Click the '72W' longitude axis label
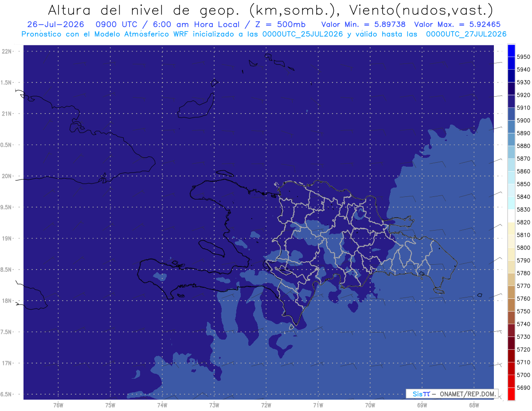This screenshot has height=411, width=532. (266, 405)
